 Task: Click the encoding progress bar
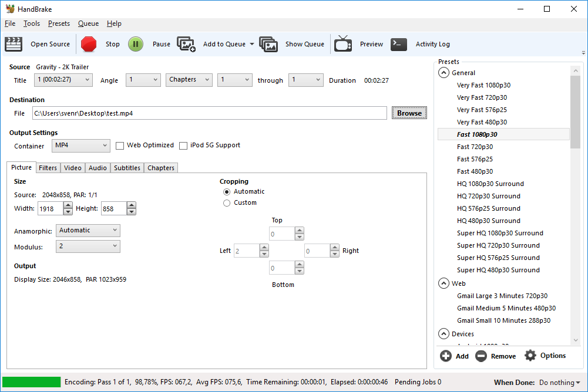point(32,382)
